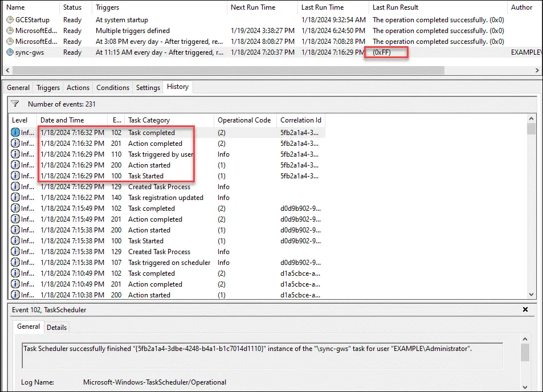This screenshot has height=392, width=543.
Task: Sort tasks by Next Run Time header
Action: pyautogui.click(x=262, y=7)
